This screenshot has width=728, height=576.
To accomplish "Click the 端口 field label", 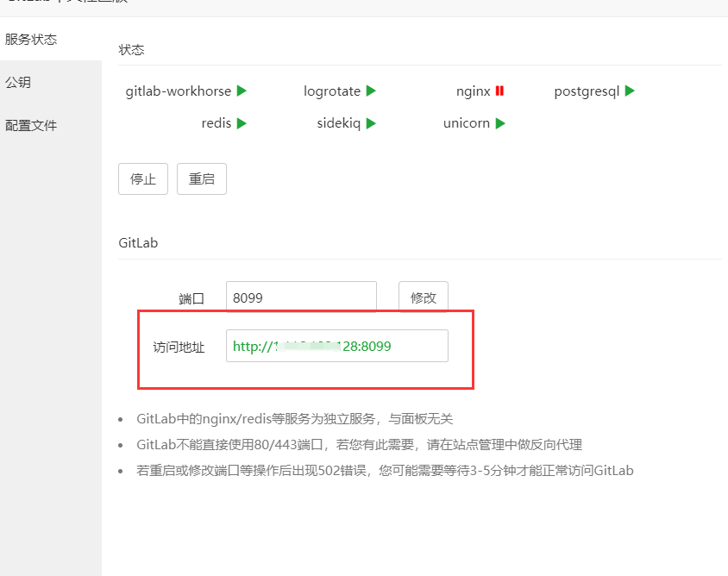I will tap(191, 298).
